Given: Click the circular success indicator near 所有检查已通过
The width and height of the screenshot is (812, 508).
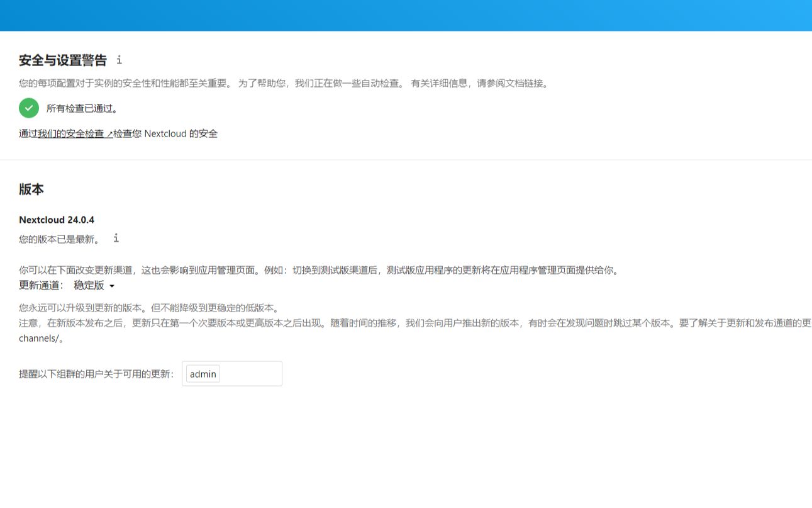Looking at the screenshot, I should point(28,108).
